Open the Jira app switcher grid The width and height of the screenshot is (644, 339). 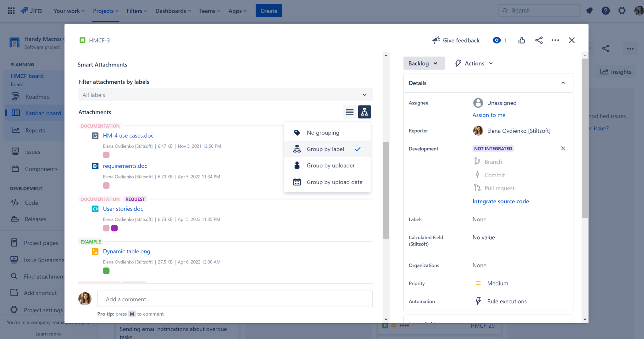[11, 10]
